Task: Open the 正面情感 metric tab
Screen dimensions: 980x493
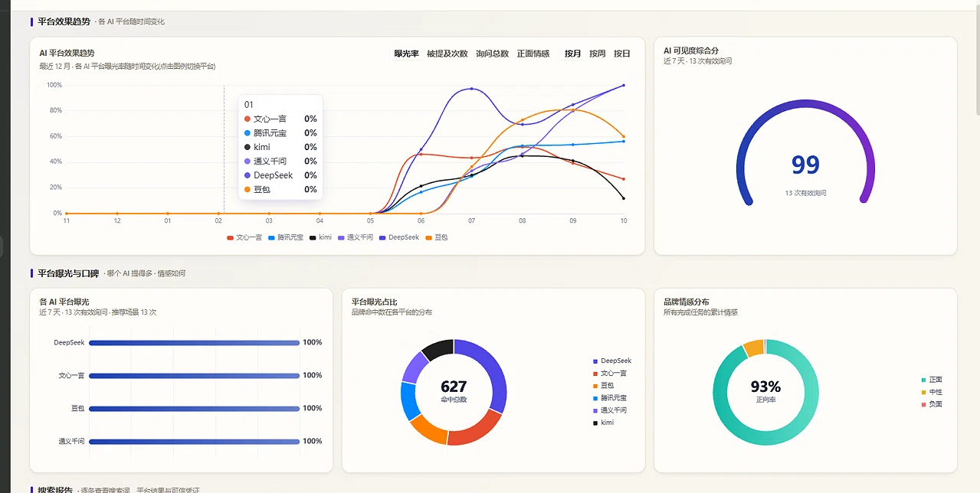Action: 533,54
